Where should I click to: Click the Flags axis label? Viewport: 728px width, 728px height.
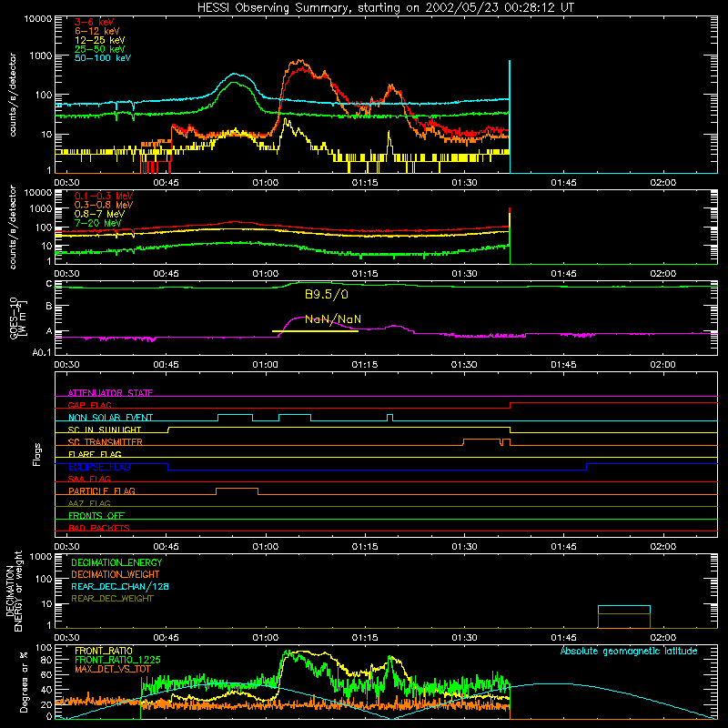[37, 454]
